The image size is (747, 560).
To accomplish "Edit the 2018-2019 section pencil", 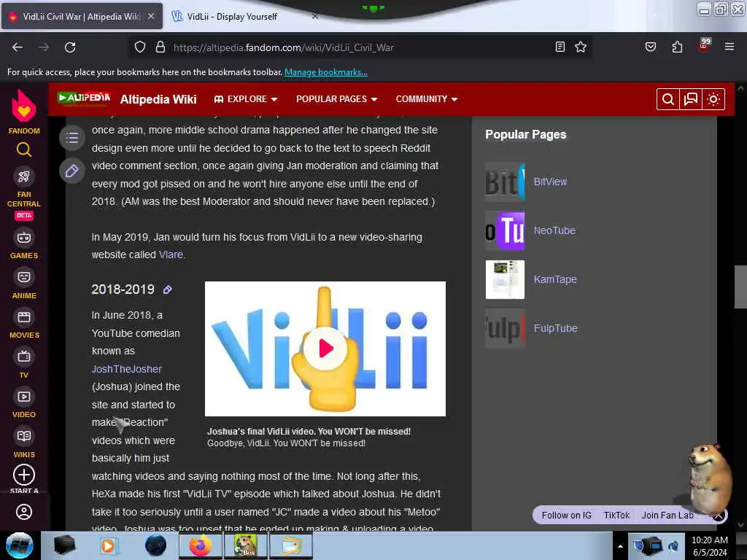I will click(x=168, y=289).
